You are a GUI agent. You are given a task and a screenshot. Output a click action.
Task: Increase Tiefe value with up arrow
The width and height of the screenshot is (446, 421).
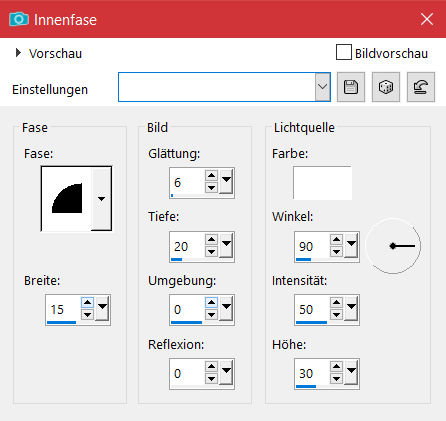(211, 239)
